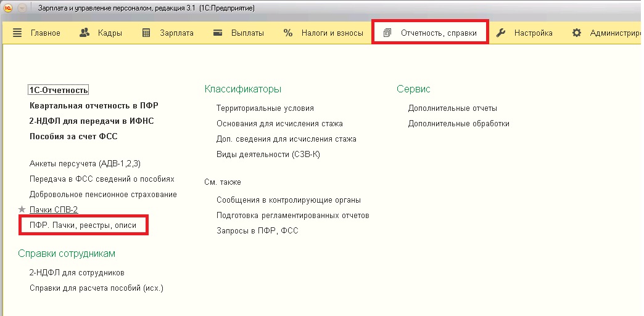The image size is (644, 316).
Task: Open the 1С-Отчетность link
Action: click(x=59, y=90)
